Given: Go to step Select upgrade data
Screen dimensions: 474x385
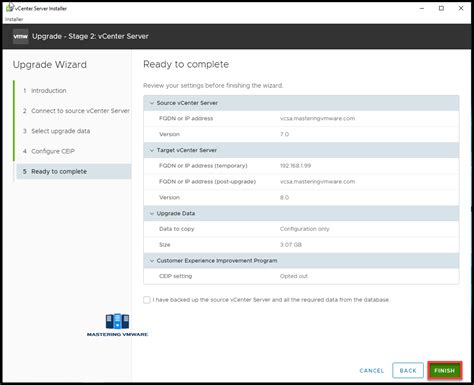Looking at the screenshot, I should pyautogui.click(x=56, y=131).
